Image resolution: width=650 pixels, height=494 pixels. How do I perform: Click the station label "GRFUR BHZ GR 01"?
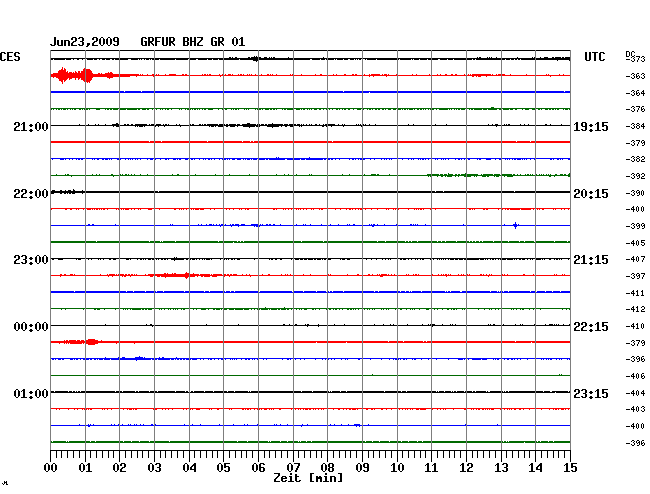193,42
